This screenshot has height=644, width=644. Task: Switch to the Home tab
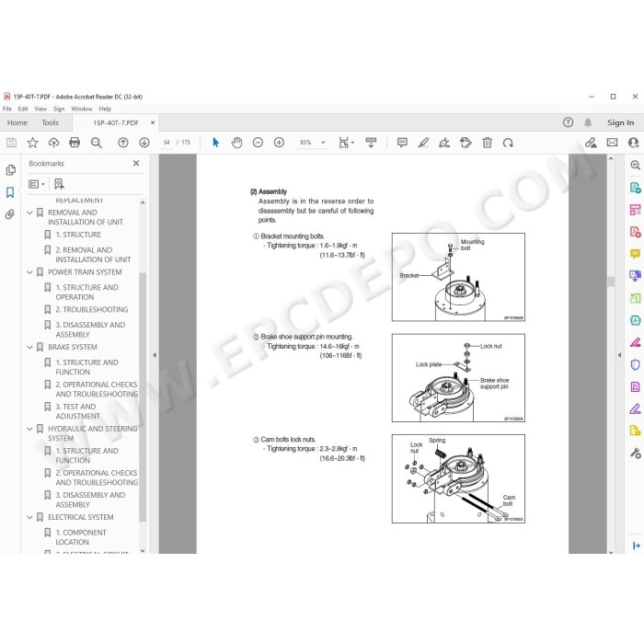[17, 122]
